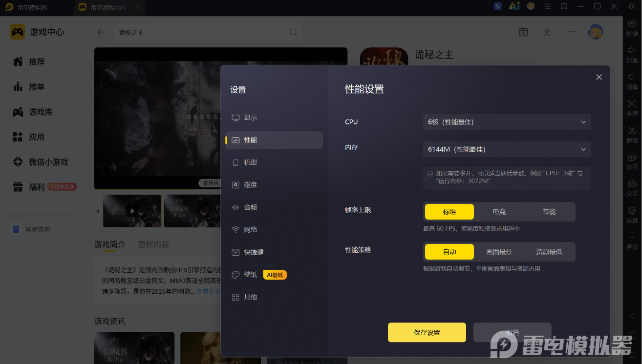Open 福利 in game center sidebar
Image resolution: width=642 pixels, height=364 pixels.
(x=45, y=187)
